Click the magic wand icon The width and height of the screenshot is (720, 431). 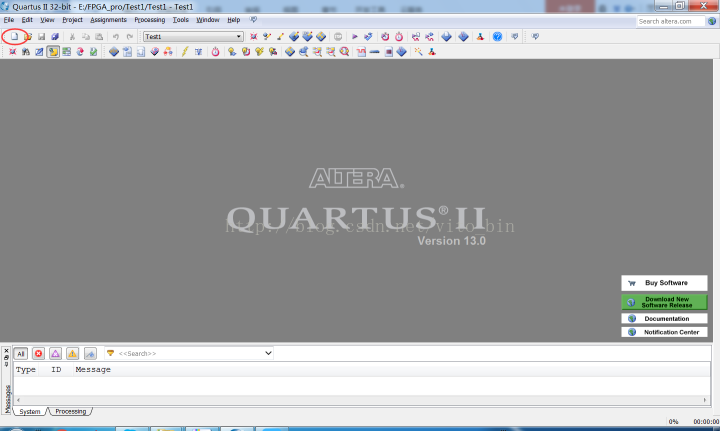[418, 52]
